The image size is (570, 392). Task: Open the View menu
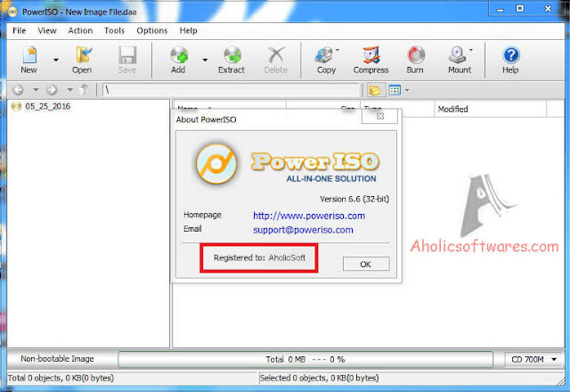(47, 30)
